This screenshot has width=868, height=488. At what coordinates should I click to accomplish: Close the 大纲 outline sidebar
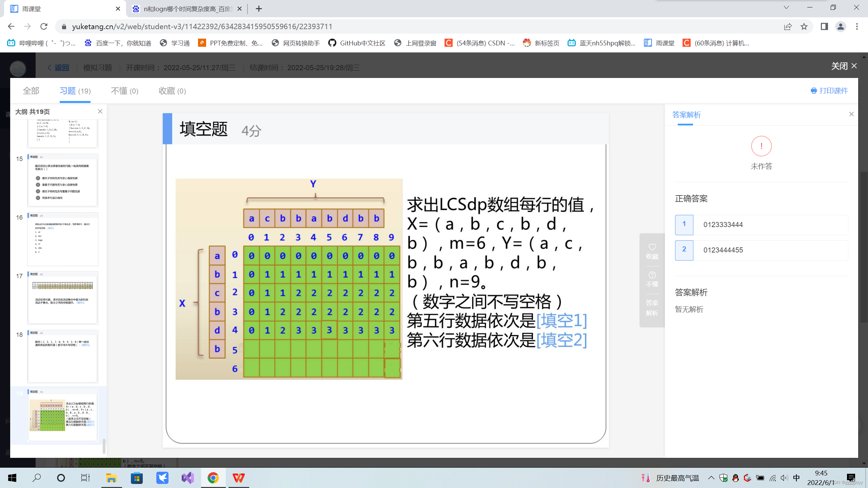click(x=100, y=111)
